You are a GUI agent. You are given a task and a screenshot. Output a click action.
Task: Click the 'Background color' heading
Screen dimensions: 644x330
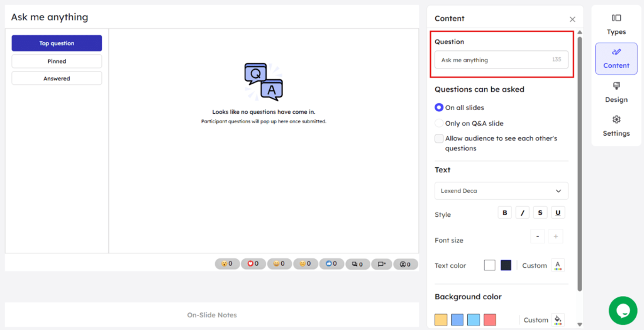[x=468, y=296]
